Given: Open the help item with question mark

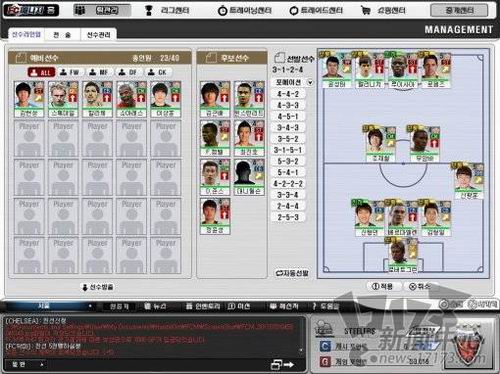Looking at the screenshot, I should click(x=325, y=306).
